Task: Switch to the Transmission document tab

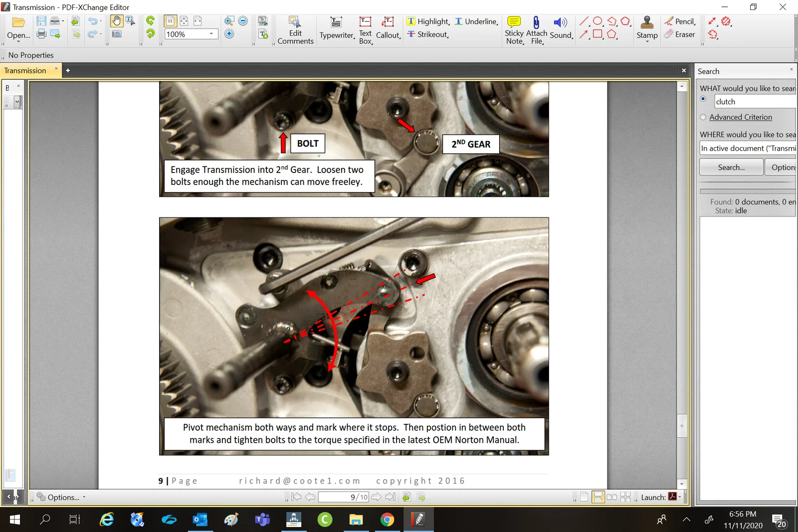Action: click(x=25, y=70)
